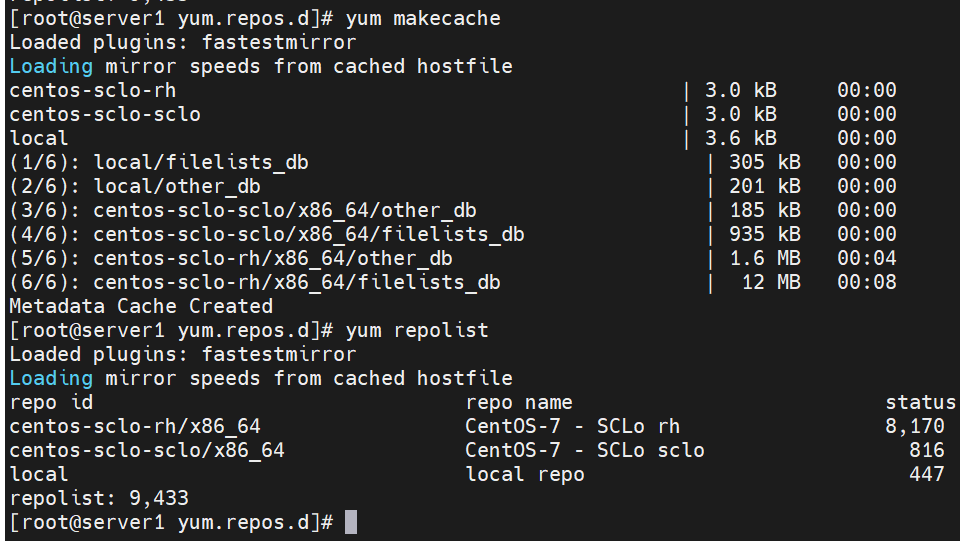960x541 pixels.
Task: Click the 'yum repolist' command text
Action: click(x=417, y=330)
